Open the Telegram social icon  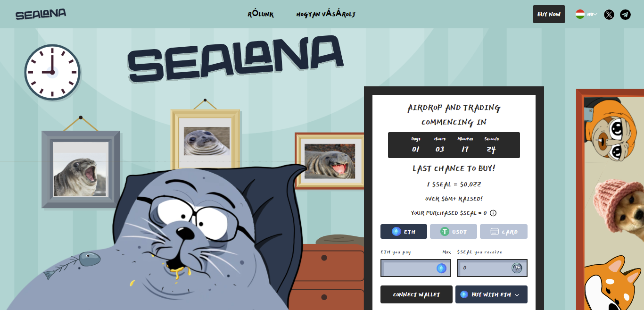pyautogui.click(x=625, y=15)
